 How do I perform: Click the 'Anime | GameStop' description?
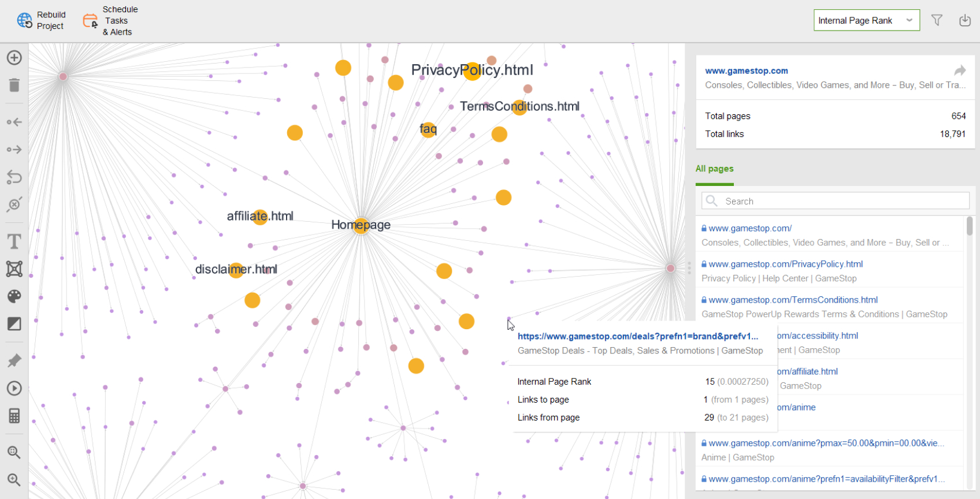[738, 457]
